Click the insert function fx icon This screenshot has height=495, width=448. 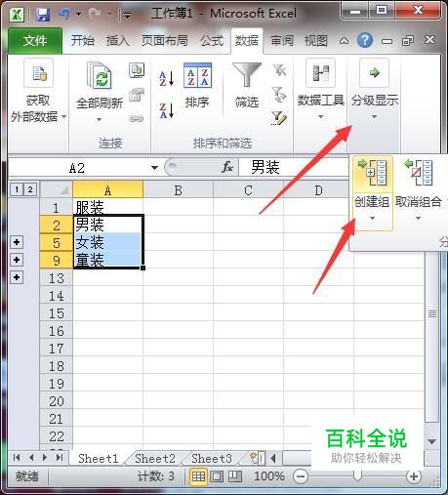227,167
